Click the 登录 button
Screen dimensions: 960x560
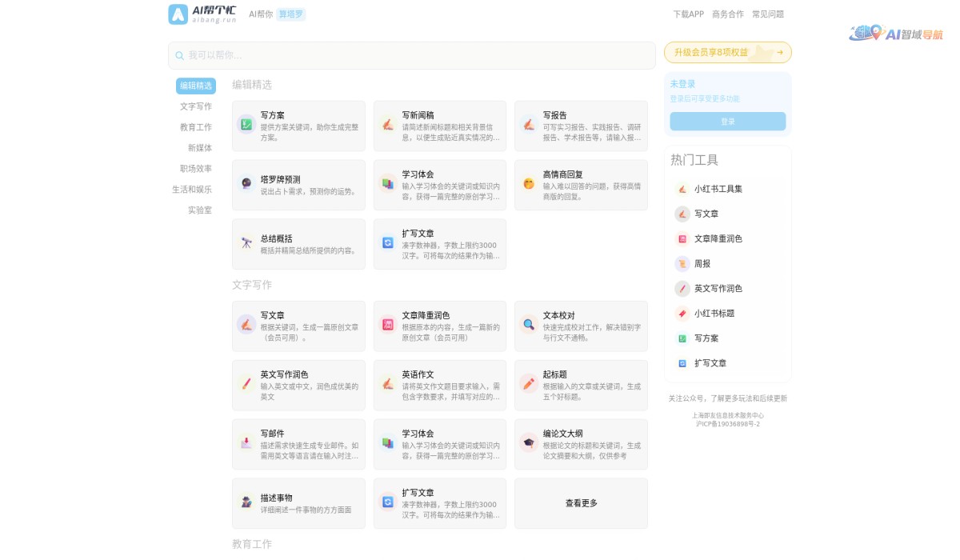click(726, 121)
